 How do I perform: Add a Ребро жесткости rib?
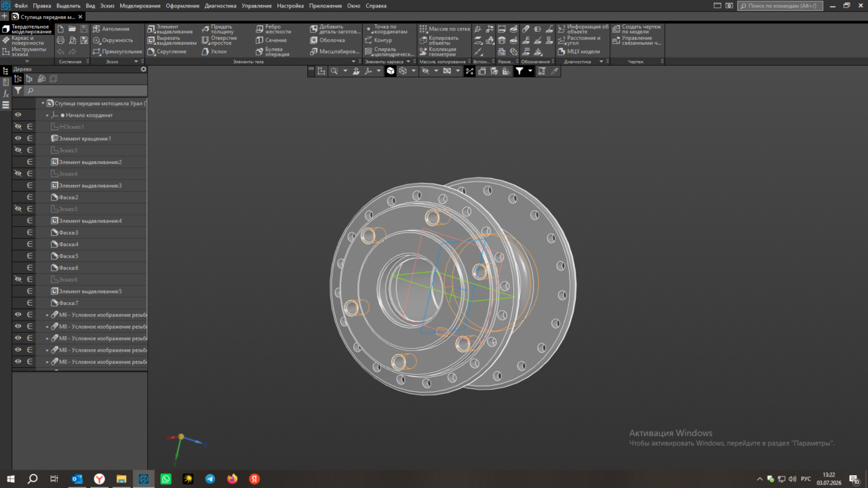pyautogui.click(x=273, y=29)
